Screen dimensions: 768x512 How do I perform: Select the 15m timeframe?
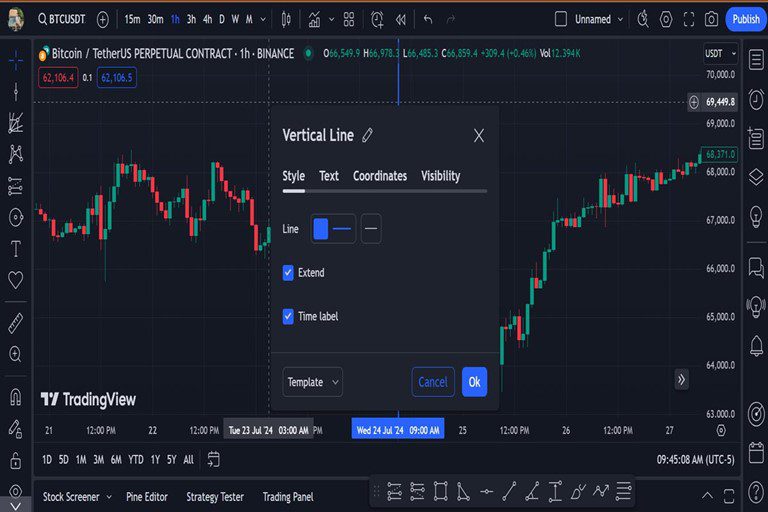click(132, 20)
